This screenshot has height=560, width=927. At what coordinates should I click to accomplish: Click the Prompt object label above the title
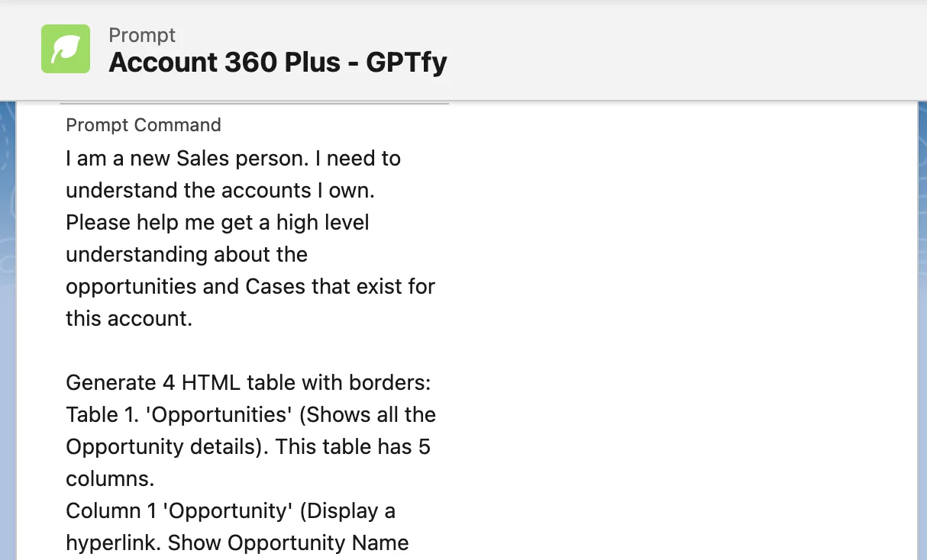(142, 35)
